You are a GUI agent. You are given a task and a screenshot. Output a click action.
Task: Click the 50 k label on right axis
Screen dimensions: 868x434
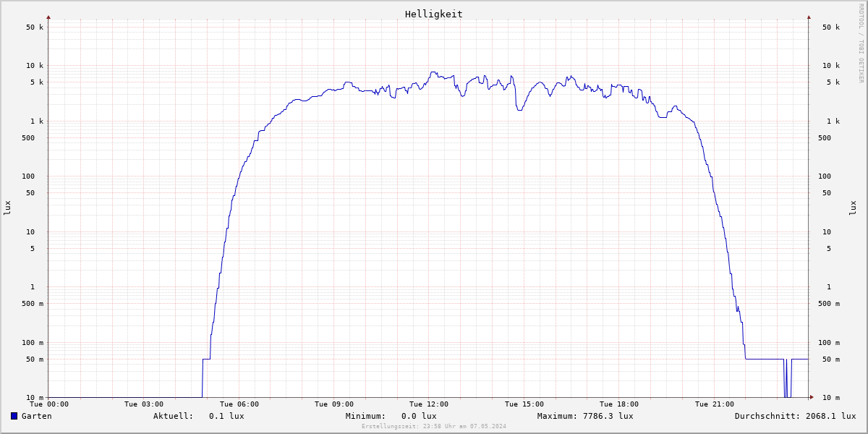coord(831,27)
